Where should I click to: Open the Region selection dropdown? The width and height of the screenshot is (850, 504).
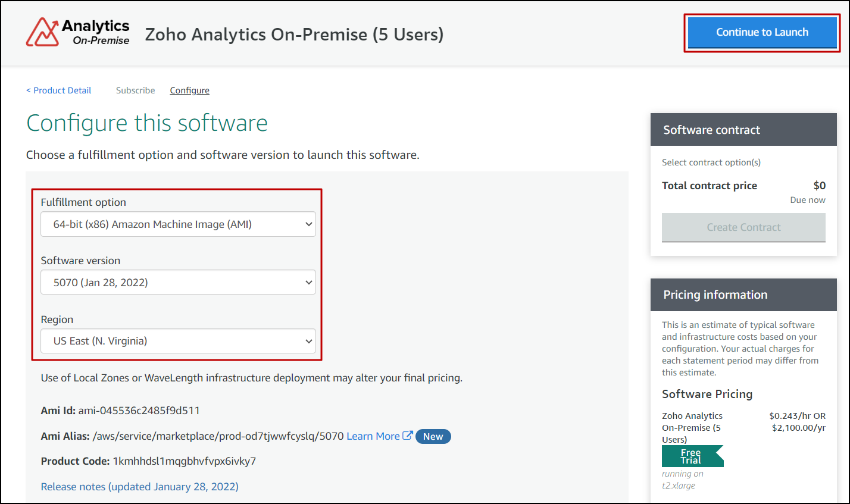[x=178, y=341]
